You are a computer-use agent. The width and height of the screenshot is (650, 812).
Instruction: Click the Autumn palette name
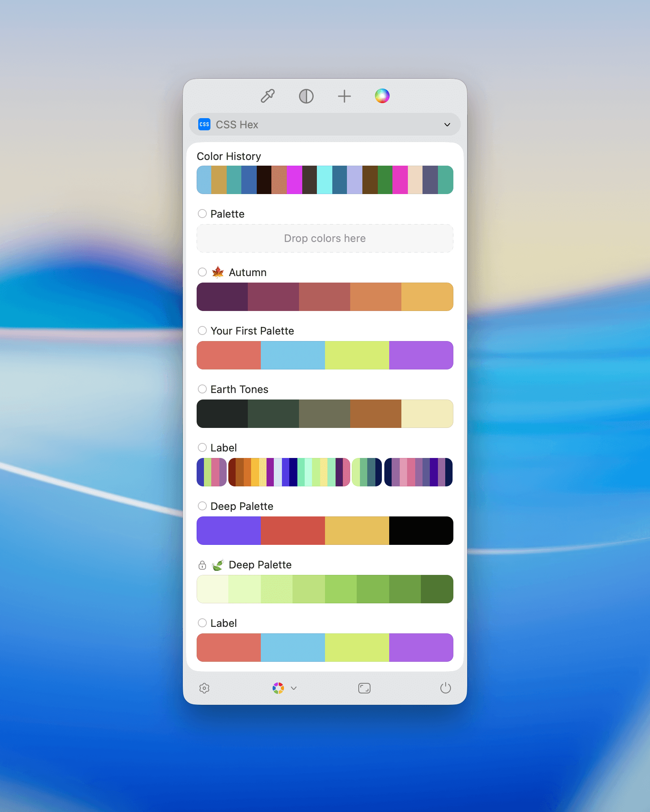[248, 272]
